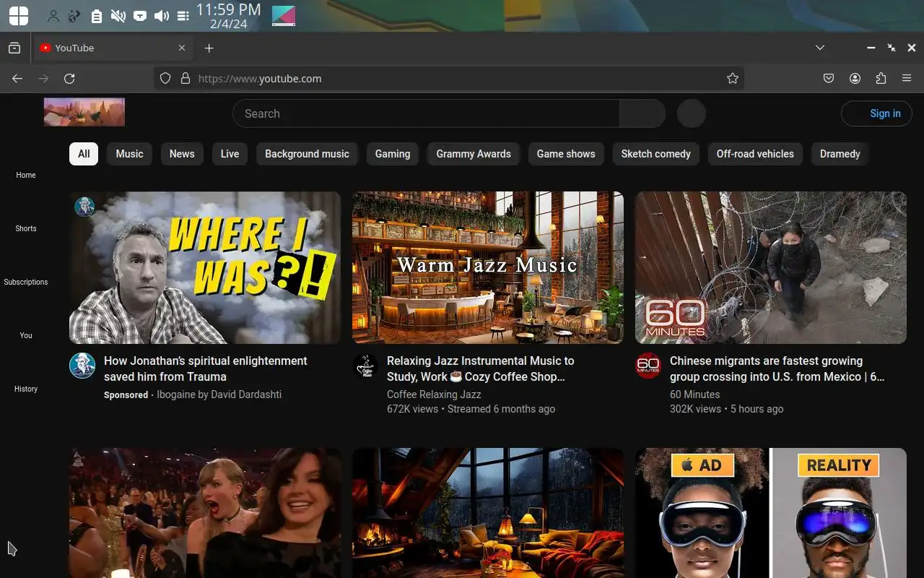The width and height of the screenshot is (924, 578).
Task: Select the Live filter chip
Action: click(230, 154)
